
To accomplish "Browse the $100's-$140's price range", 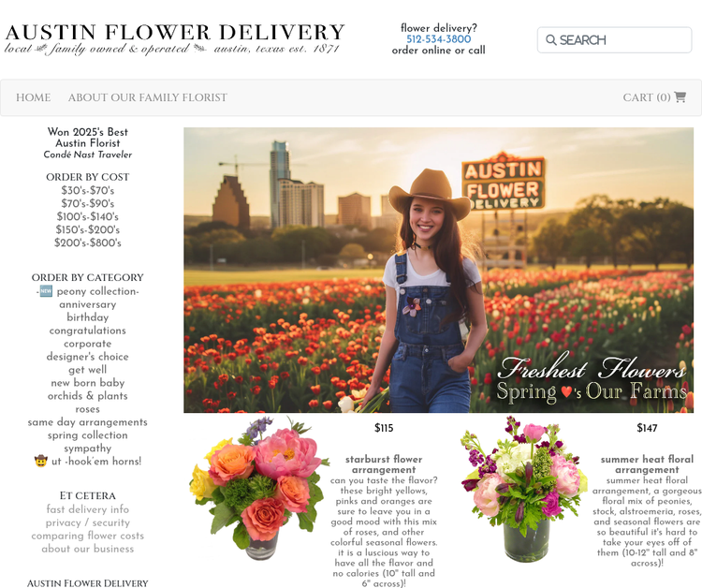I will click(88, 216).
